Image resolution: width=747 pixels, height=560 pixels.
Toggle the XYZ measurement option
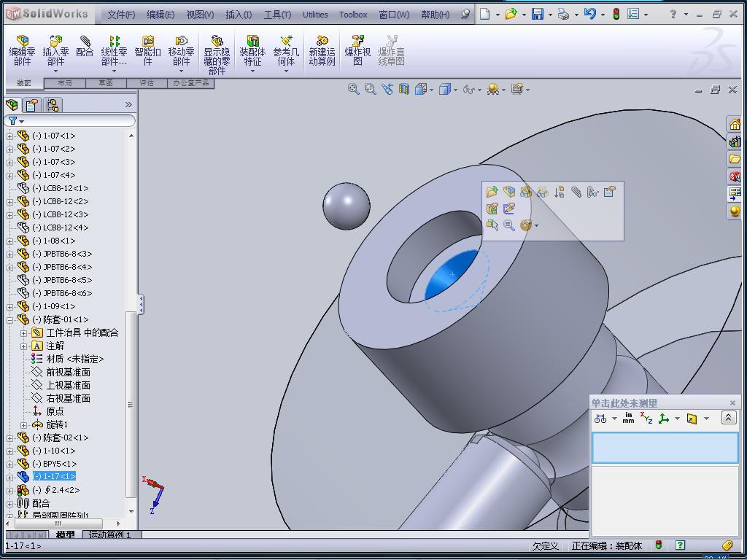click(646, 419)
